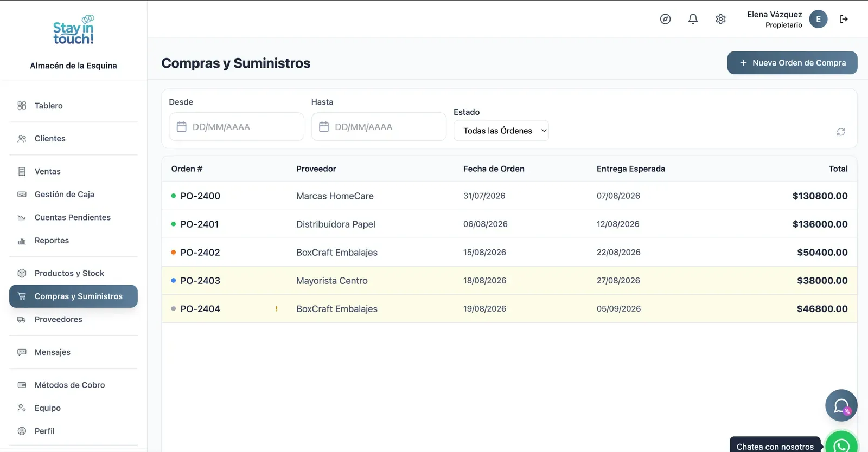Open order PO-2402

click(200, 253)
